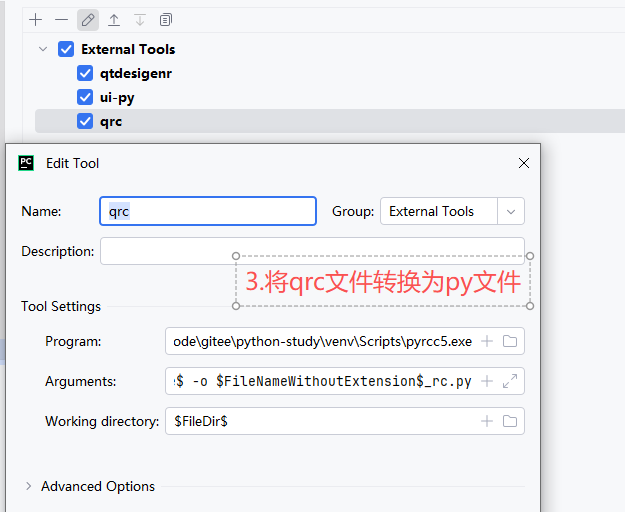Click the Advanced Options label
This screenshot has height=512, width=625.
click(x=98, y=486)
